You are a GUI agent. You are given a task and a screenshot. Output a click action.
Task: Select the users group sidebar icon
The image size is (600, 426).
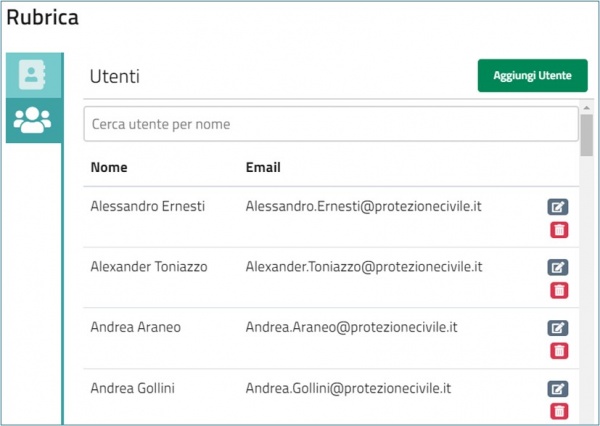coord(33,121)
